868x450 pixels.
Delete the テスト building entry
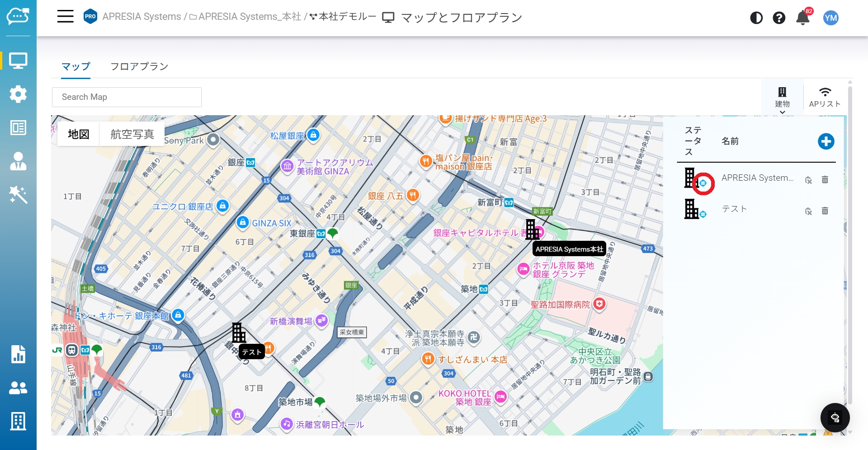click(825, 211)
